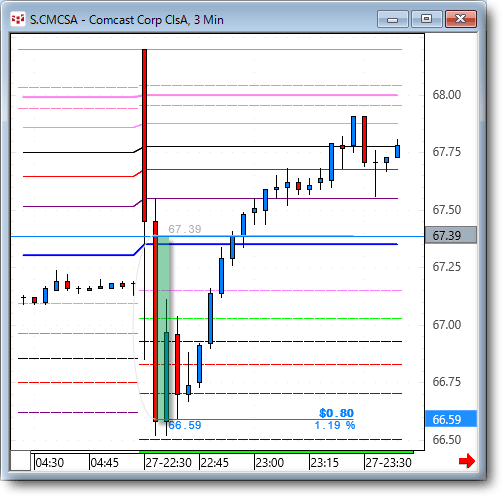Click the 22:45 time axis label
The height and width of the screenshot is (498, 504).
pos(214,463)
